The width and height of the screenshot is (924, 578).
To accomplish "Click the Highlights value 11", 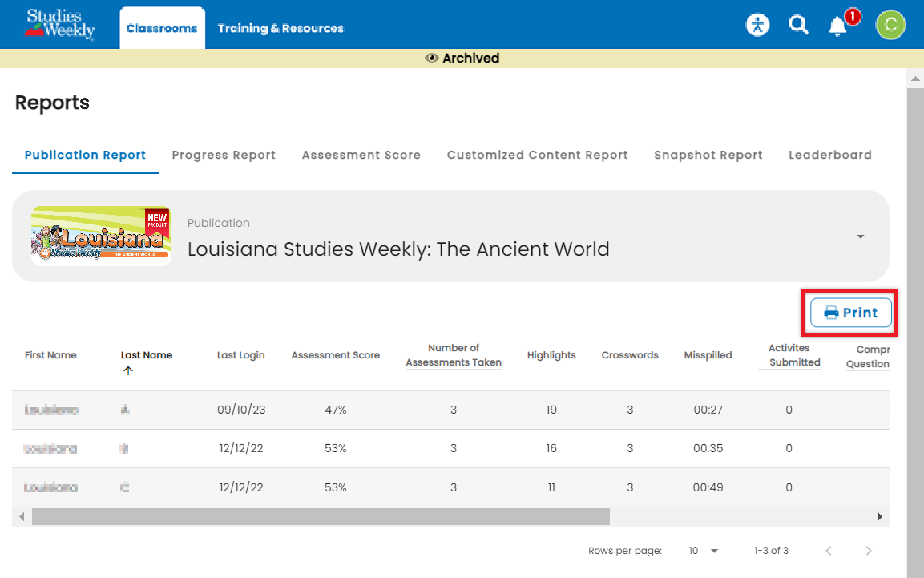I will click(x=551, y=487).
